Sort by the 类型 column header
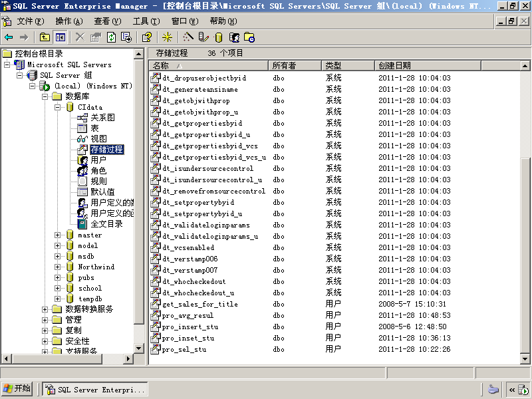532x399 pixels. click(x=348, y=65)
